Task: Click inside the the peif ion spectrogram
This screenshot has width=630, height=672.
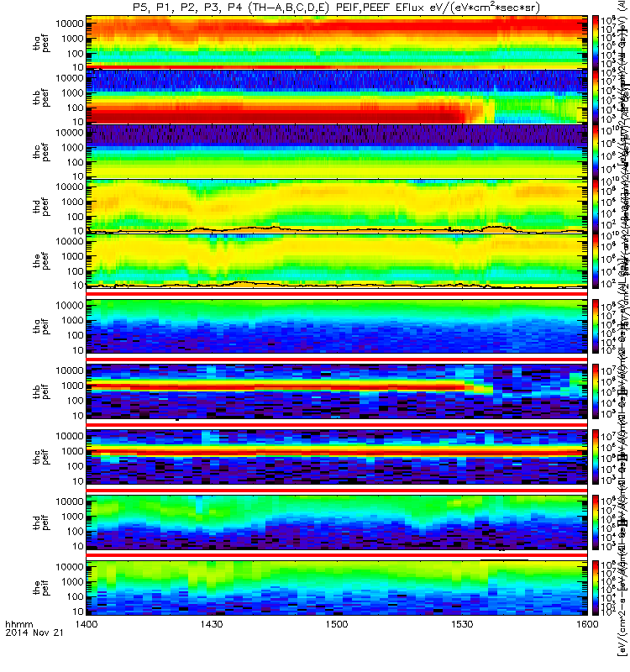Action: [337, 587]
